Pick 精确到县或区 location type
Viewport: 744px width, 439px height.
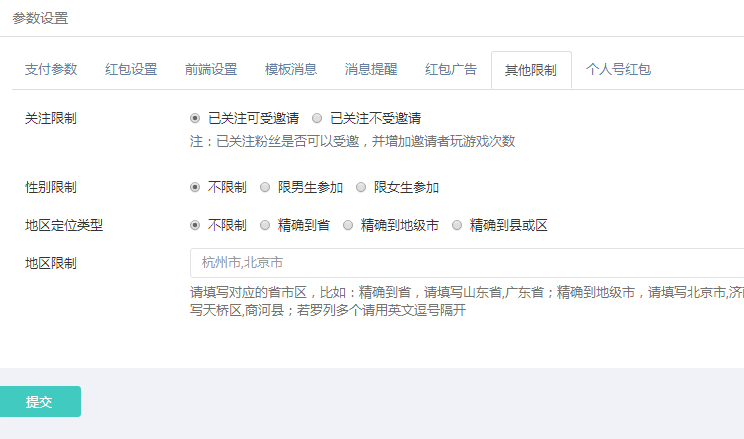[x=457, y=225]
